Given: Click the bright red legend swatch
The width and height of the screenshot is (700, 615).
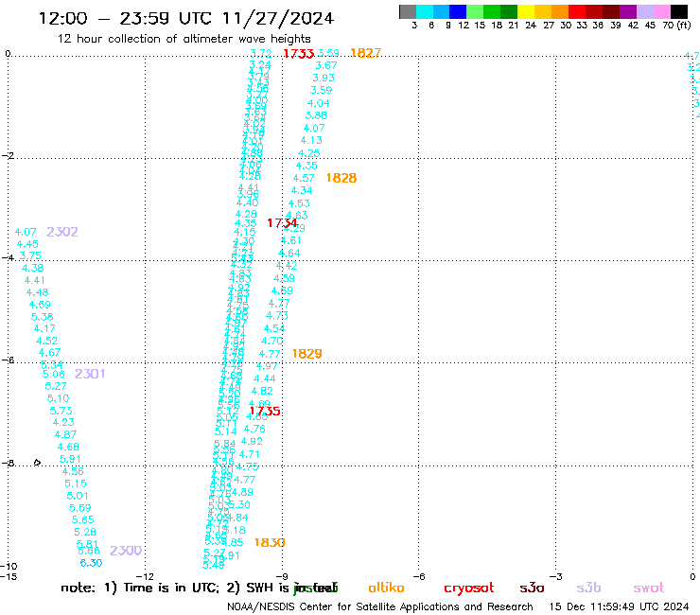Looking at the screenshot, I should point(577,11).
